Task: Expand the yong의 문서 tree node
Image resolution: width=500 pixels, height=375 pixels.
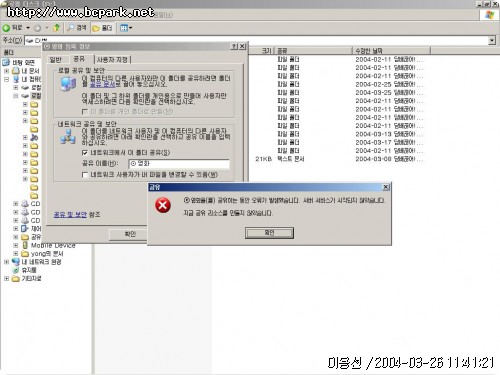Action: tap(16, 254)
